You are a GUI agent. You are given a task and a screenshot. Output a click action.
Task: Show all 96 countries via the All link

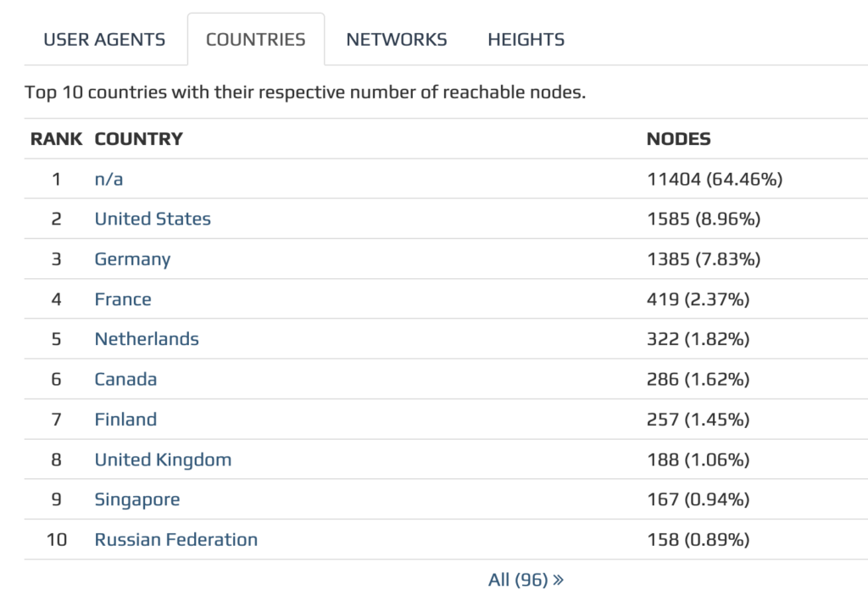(515, 579)
